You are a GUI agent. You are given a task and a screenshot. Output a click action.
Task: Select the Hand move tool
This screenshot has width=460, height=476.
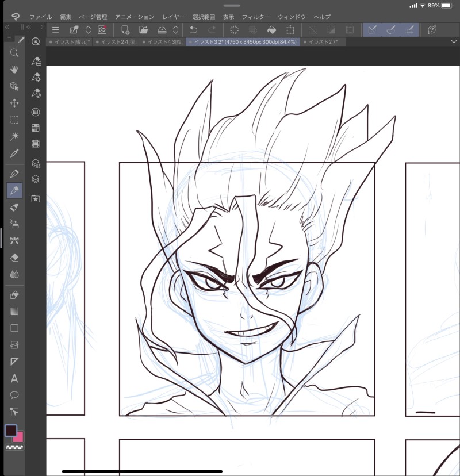coord(14,70)
